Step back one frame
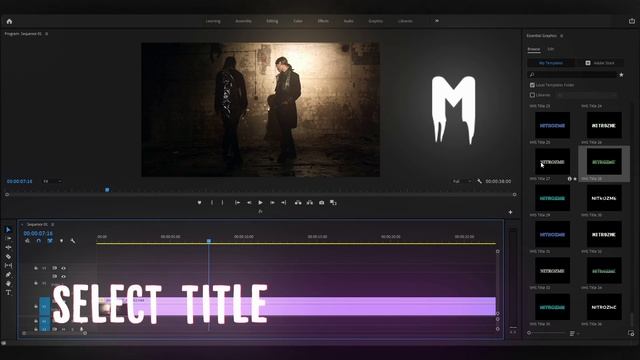 coord(249,202)
